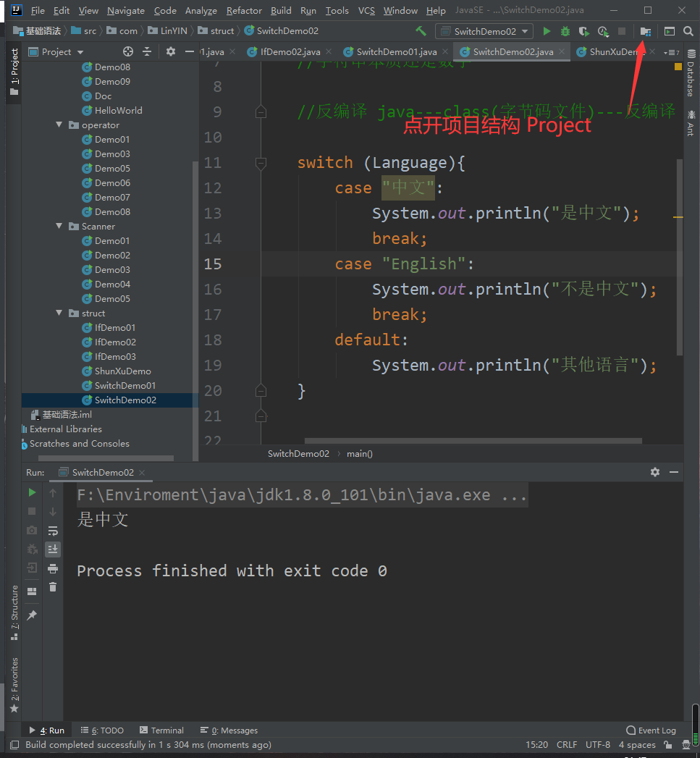The image size is (700, 758).
Task: Click the Search Everywhere magnifier icon
Action: (x=688, y=31)
